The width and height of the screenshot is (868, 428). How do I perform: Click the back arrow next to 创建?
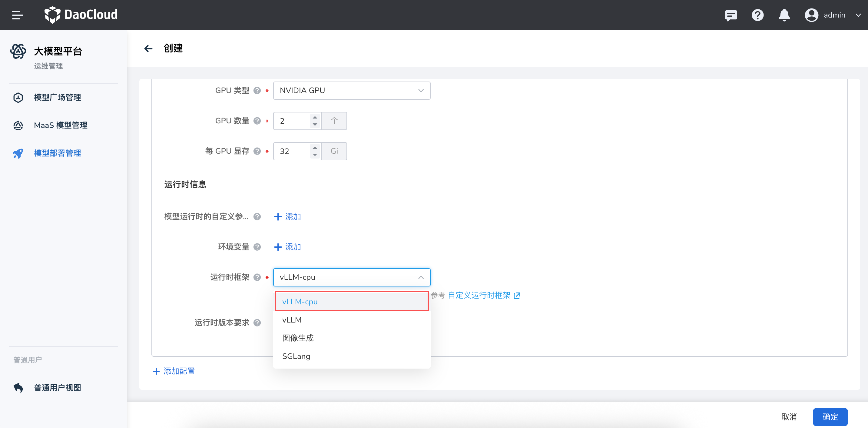click(148, 48)
